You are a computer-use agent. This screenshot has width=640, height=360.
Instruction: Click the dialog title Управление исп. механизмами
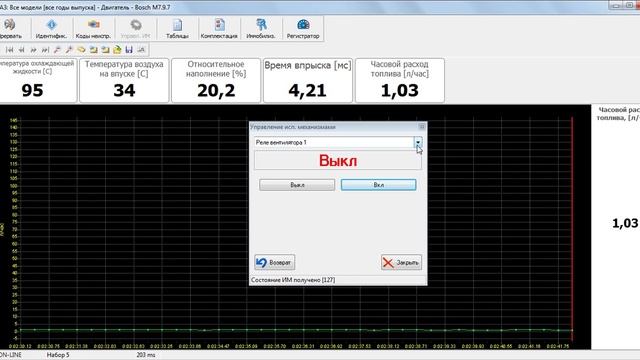293,127
